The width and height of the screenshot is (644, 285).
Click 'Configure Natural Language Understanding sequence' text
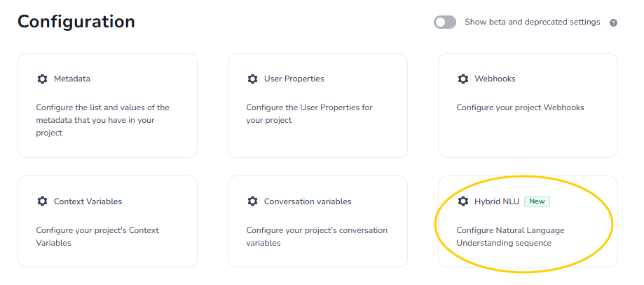509,237
